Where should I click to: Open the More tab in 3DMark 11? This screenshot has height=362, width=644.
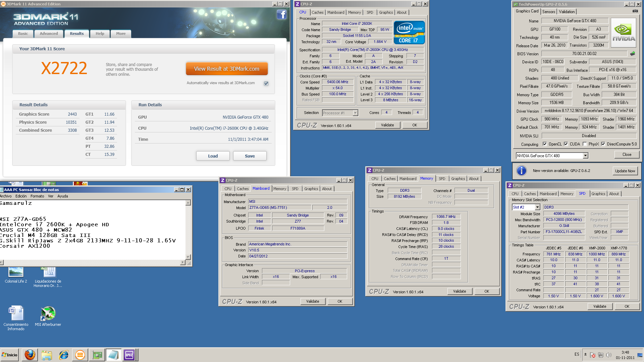(x=121, y=34)
